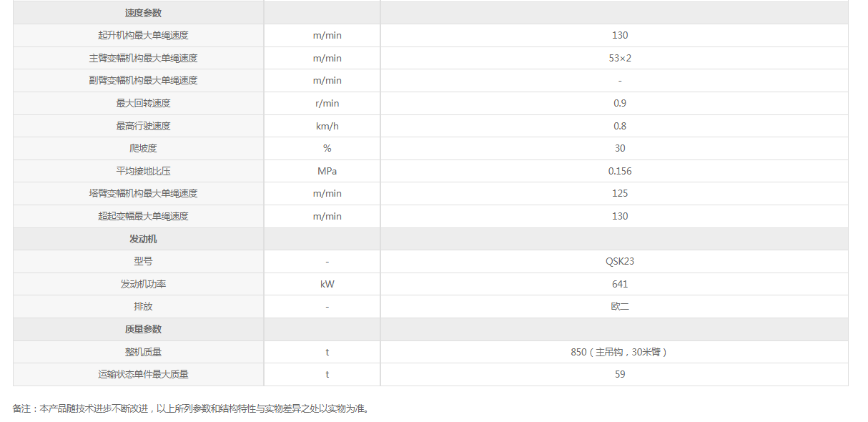Click the QSK23 engine model value
The height and width of the screenshot is (422, 868).
pos(619,261)
